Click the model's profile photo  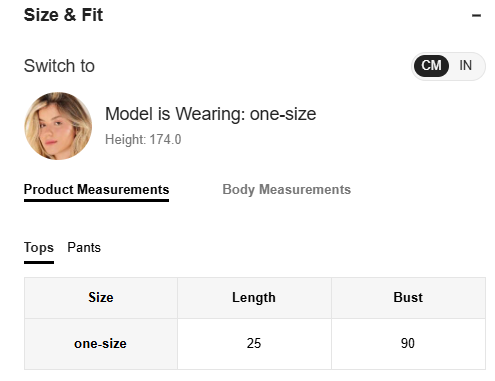point(58,126)
